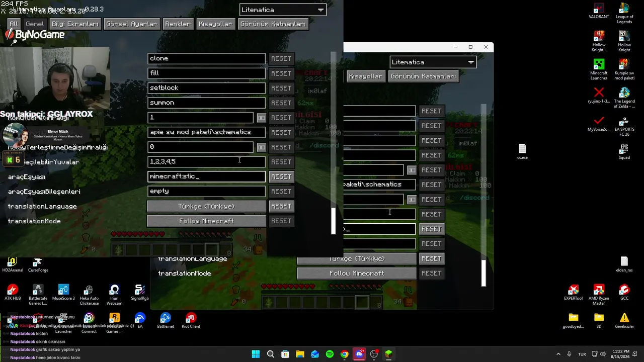This screenshot has width=644, height=362.
Task: Switch to the All tab
Action: coord(14,24)
